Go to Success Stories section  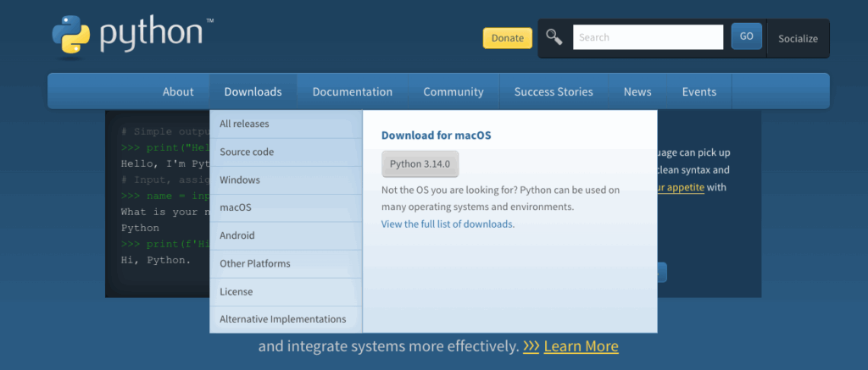coord(554,91)
